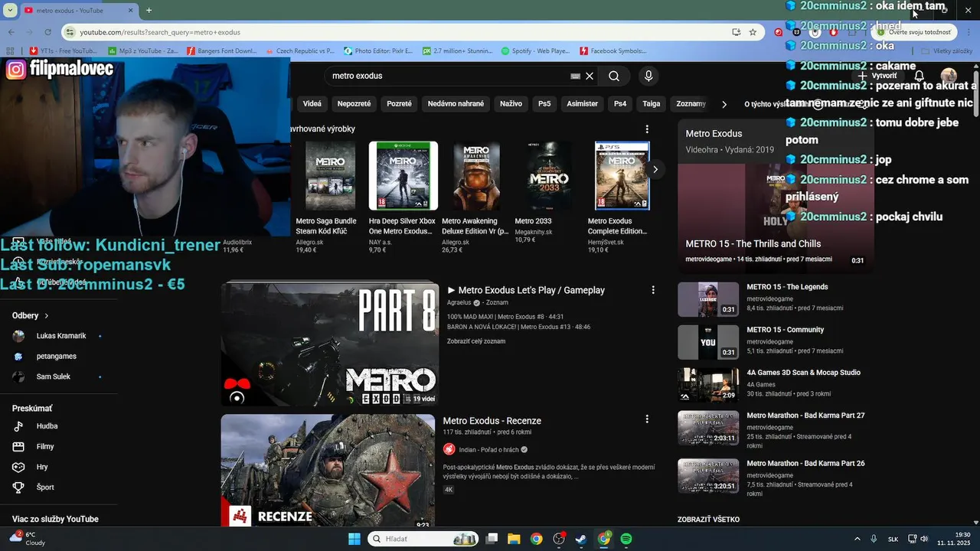Open the YouTube account avatar menu

949,76
